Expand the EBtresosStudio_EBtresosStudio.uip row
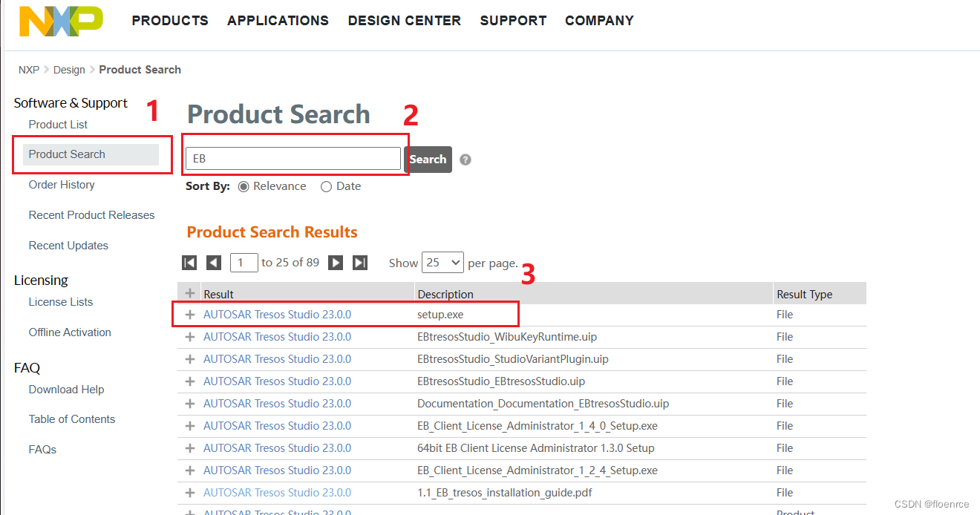This screenshot has height=515, width=980. tap(190, 381)
